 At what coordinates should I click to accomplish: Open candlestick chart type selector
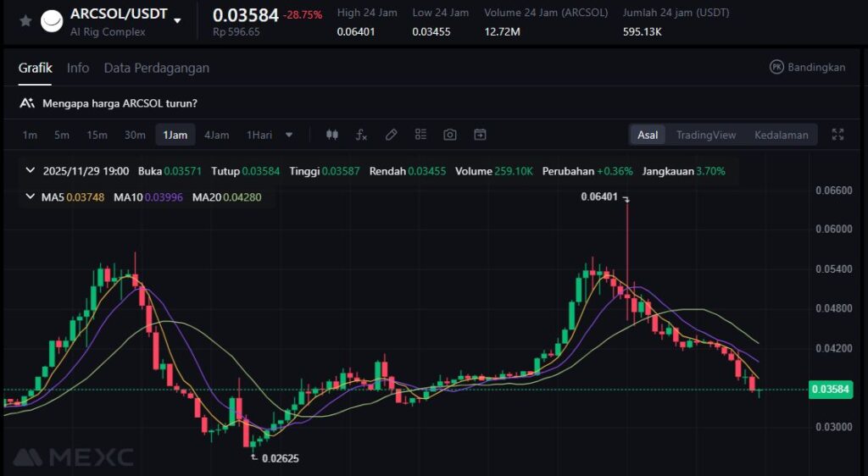(331, 135)
